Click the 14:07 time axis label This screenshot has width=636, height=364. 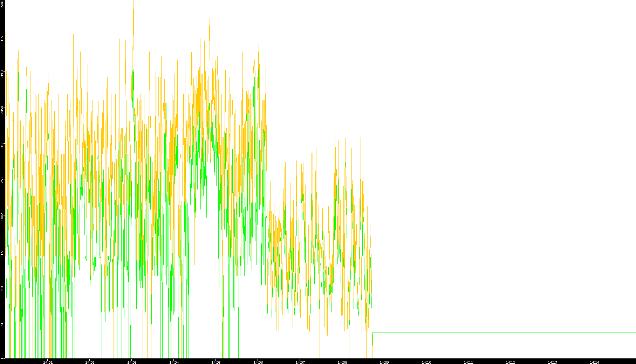point(300,362)
